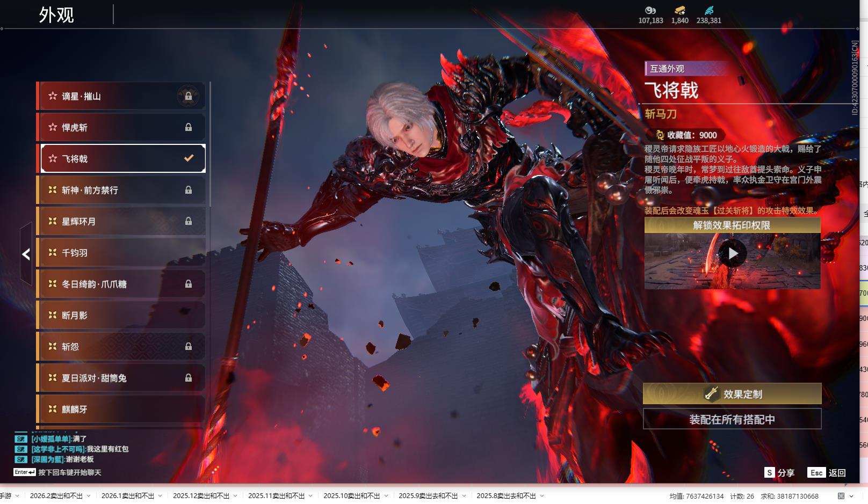Click the 装配在所有搭配中 button

(x=732, y=419)
